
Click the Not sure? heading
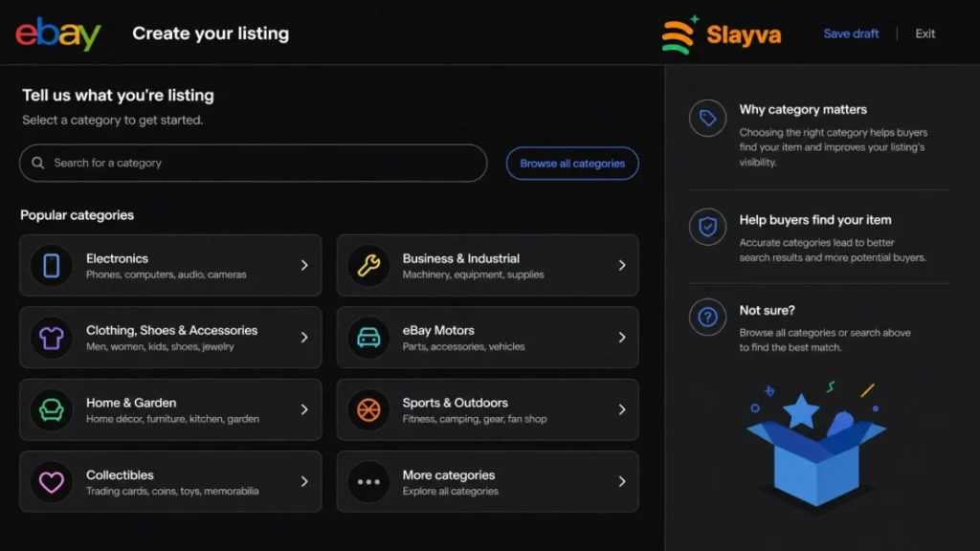point(767,311)
